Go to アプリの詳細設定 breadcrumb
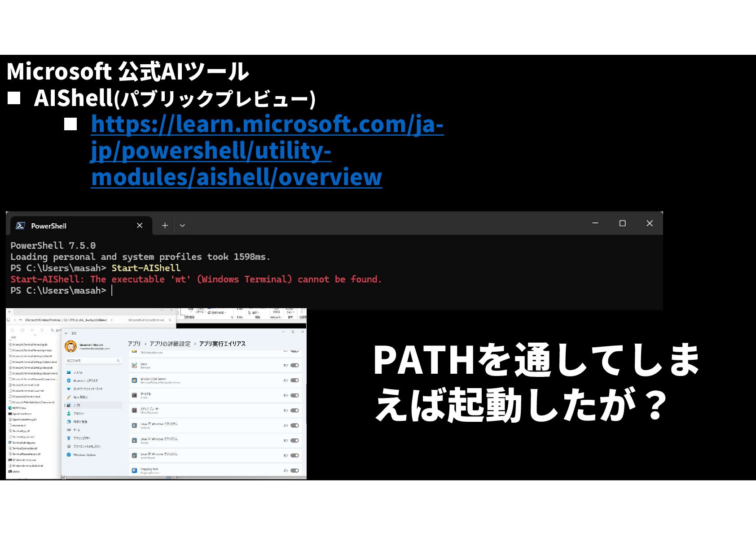The image size is (756, 535). (x=170, y=344)
